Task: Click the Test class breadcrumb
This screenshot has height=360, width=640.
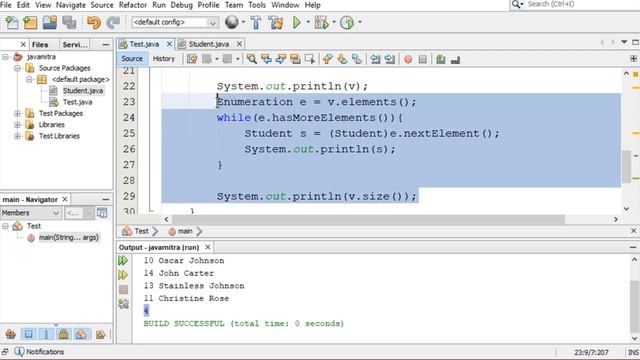Action: tap(142, 231)
